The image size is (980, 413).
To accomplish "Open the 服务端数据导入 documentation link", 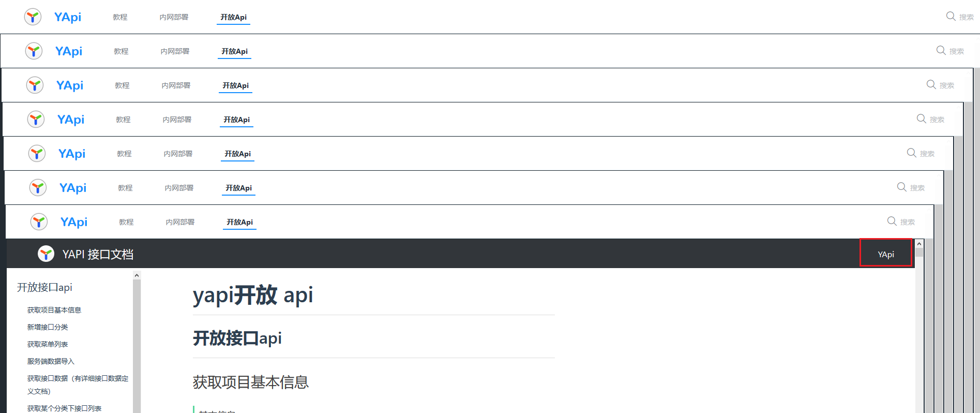I will (50, 361).
